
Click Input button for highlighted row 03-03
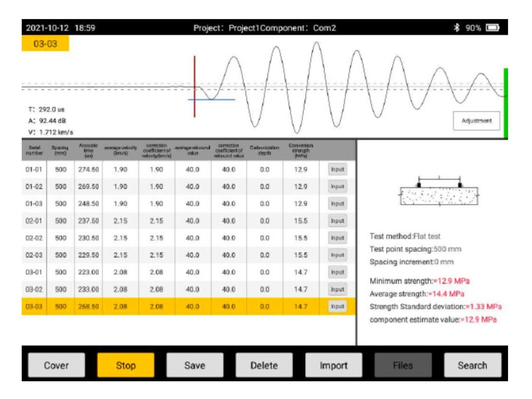337,306
